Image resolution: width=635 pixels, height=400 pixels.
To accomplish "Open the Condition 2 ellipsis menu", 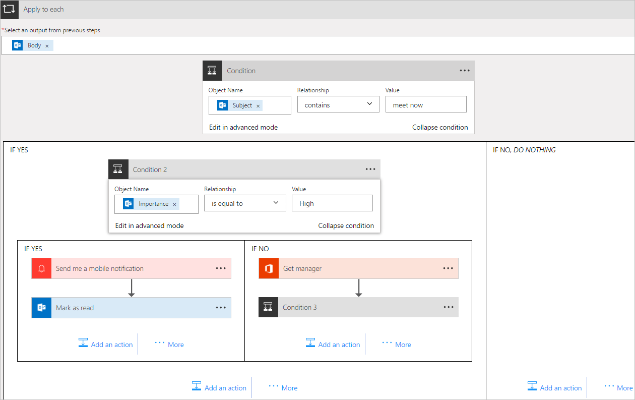I will coord(370,169).
